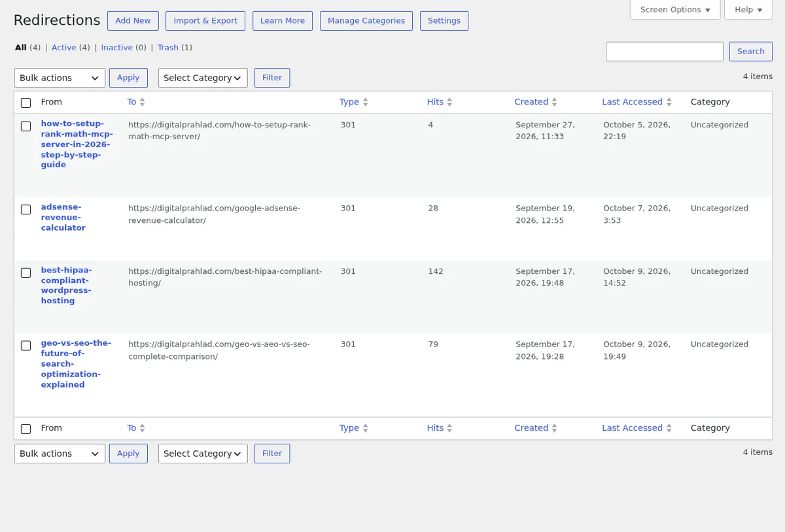Click last accessed October 5, 2026, 22:19
This screenshot has height=532, width=785.
point(637,131)
